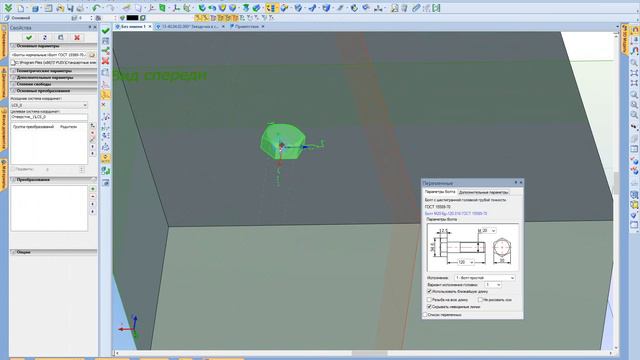The image size is (640, 360).
Task: Click the bottom-most automenu window icon
Action: click(x=105, y=183)
